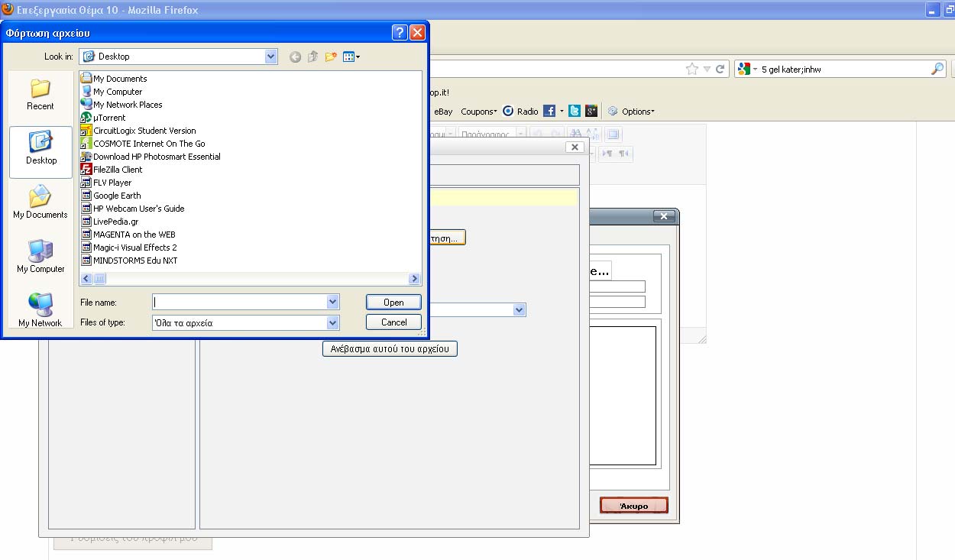
Task: Select the FLV Player shortcut
Action: pyautogui.click(x=106, y=183)
